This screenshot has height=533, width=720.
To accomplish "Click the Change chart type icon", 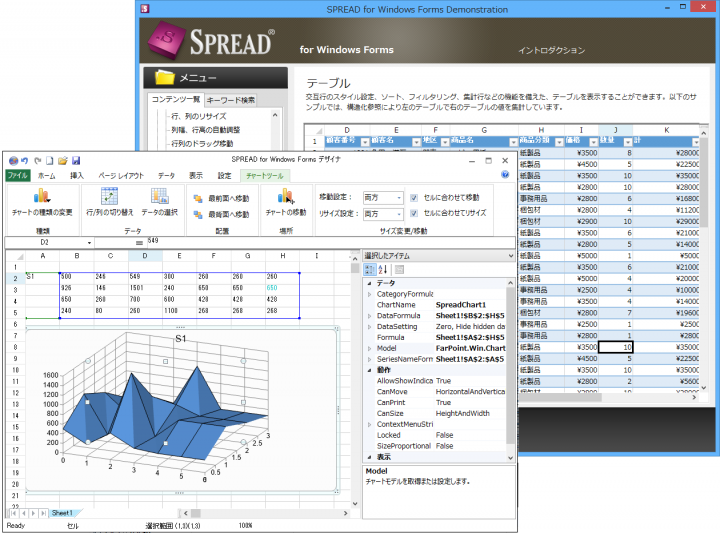I will 42,196.
